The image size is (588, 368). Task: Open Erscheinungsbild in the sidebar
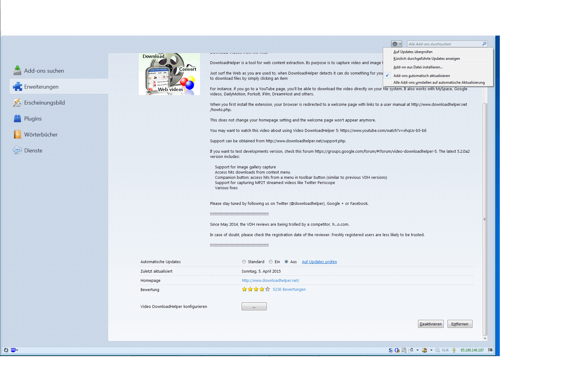[x=44, y=103]
